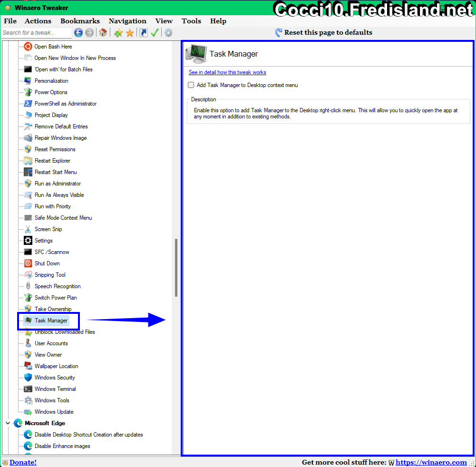Click the shield icon next to Reset Permissions
Image resolution: width=476 pixels, height=467 pixels.
(x=28, y=149)
